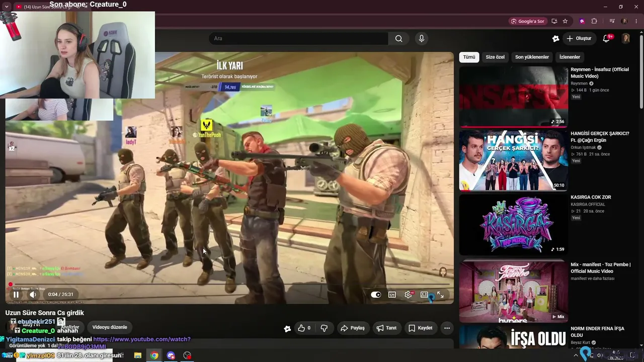Open the OBS taskbar icon
644x362 pixels.
click(187, 355)
